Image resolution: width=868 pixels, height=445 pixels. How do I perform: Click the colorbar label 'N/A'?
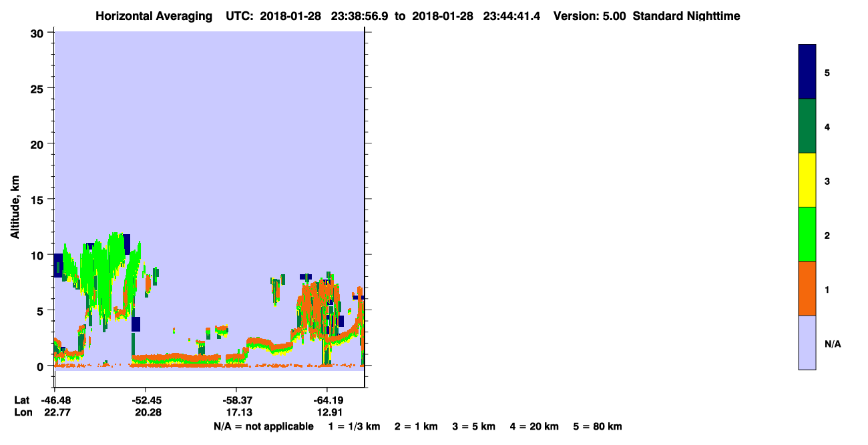click(x=833, y=344)
